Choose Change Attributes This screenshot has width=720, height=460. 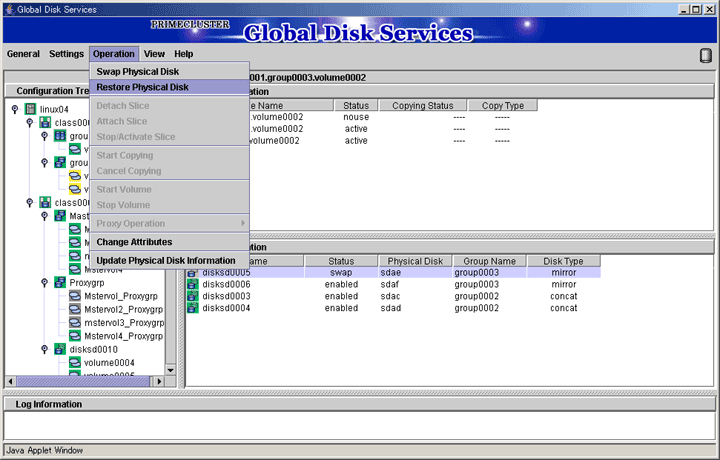point(170,242)
